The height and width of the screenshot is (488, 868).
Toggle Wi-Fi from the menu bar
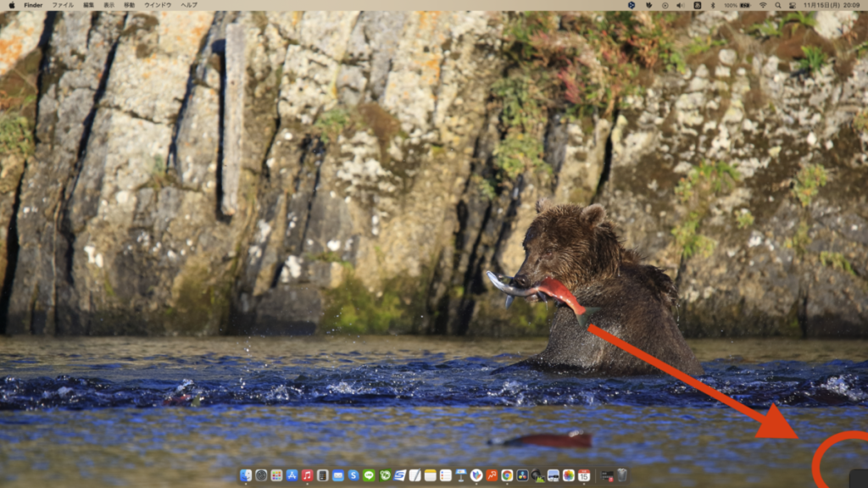pyautogui.click(x=762, y=8)
